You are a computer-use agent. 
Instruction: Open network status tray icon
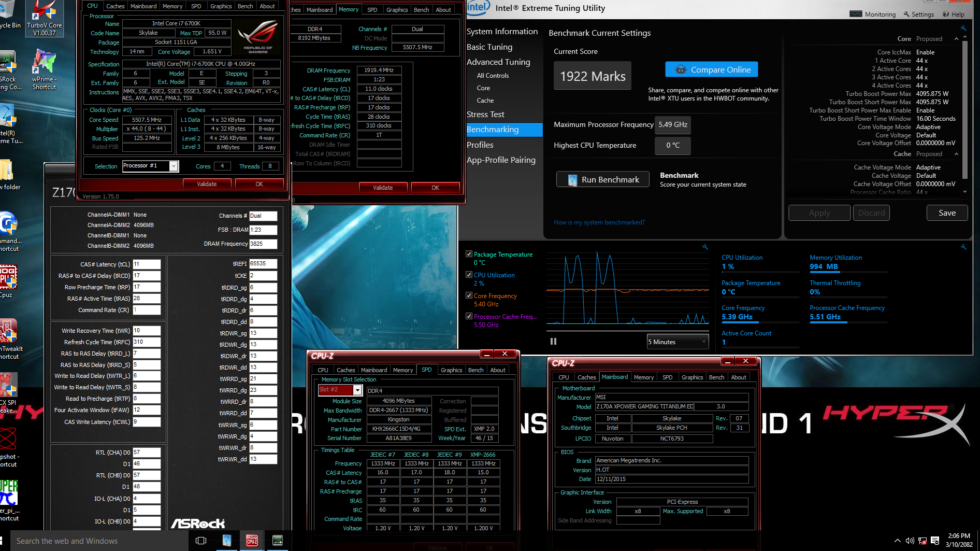(923, 541)
